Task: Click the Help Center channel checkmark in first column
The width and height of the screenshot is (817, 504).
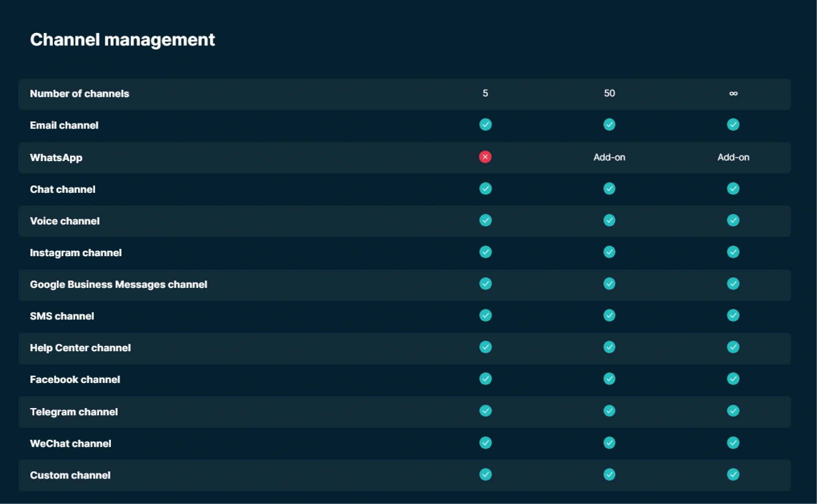Action: point(486,347)
